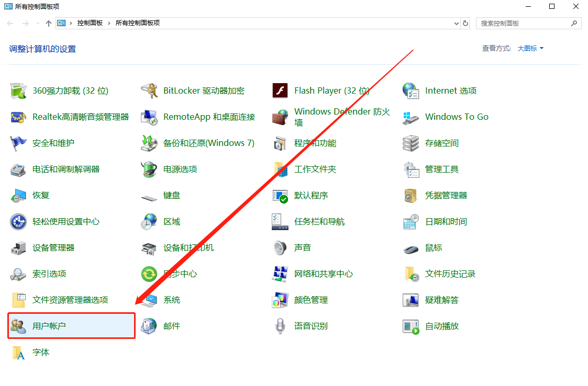This screenshot has width=588, height=386.
Task: Expand the address bar history dropdown arrow
Action: [x=457, y=23]
